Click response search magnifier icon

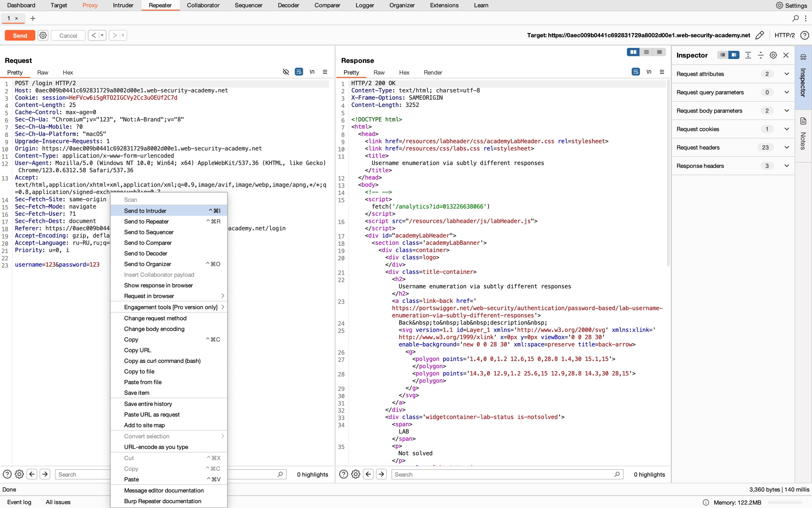[617, 474]
